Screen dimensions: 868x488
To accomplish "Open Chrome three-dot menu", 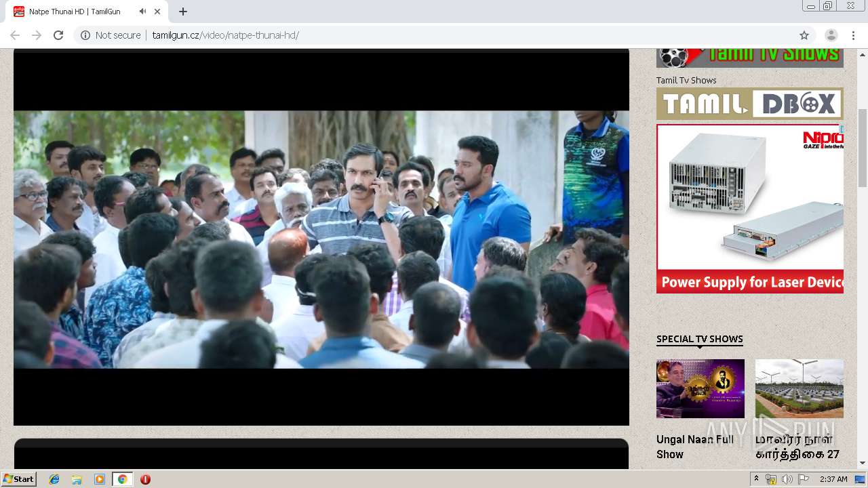I will (853, 35).
